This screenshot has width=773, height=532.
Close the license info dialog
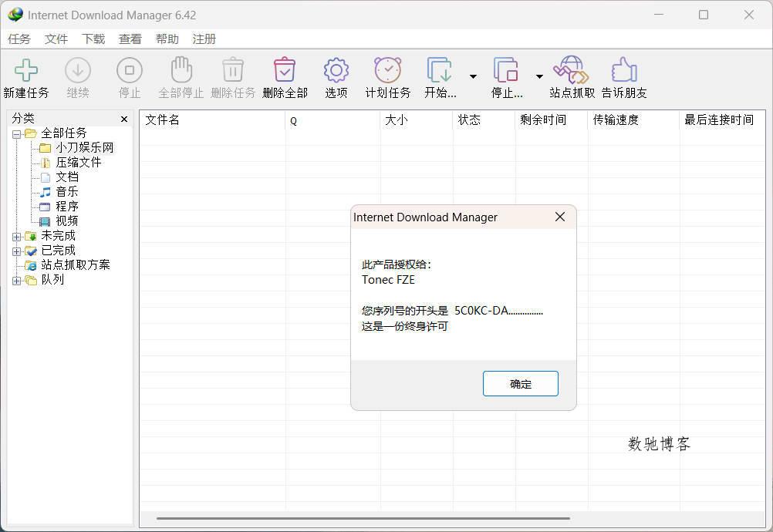(x=560, y=217)
